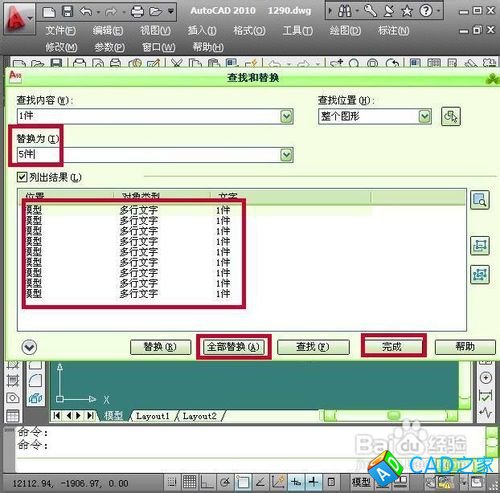Toggle Grid display in status bar
Viewport: 500px width, 493px height.
189,482
